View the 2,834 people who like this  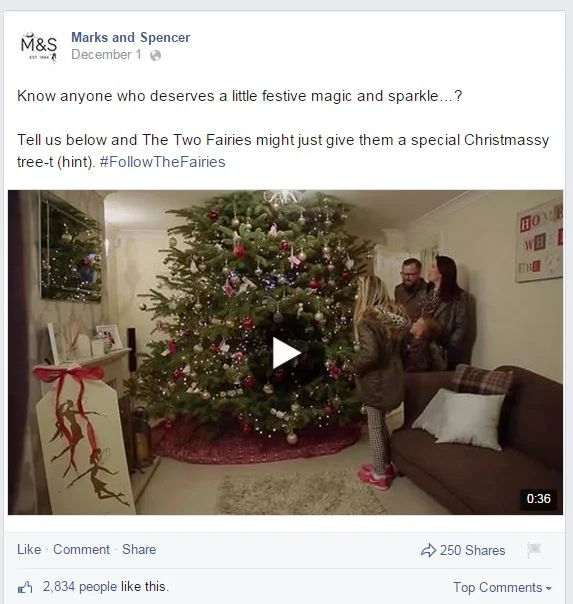tap(80, 587)
